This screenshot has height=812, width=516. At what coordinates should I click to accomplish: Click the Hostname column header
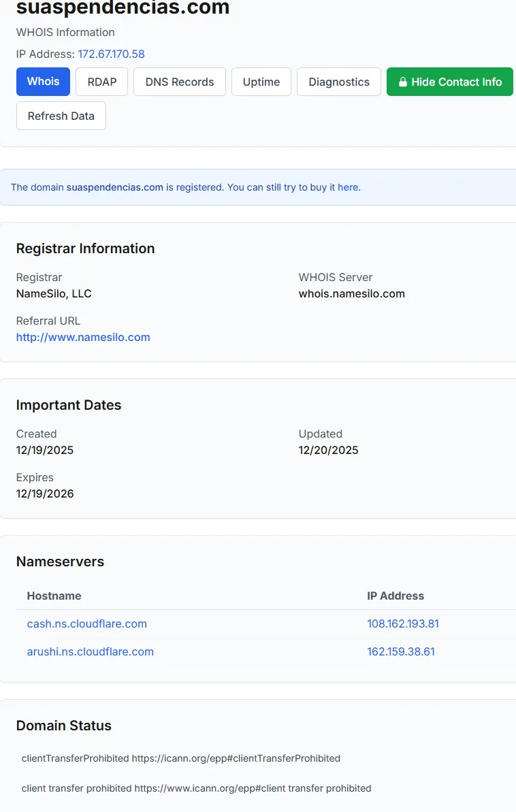click(54, 596)
